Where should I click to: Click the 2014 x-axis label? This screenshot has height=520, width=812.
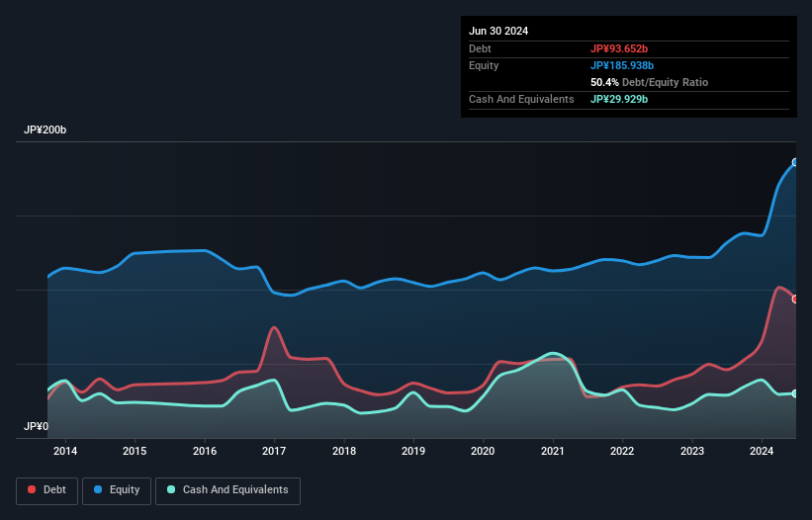coord(65,451)
